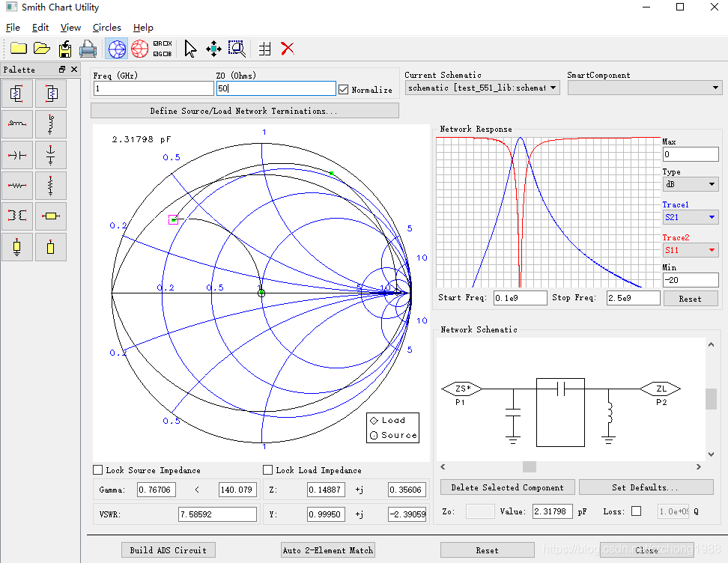Viewport: 728px width, 563px height.
Task: Click Auto 2-Element Match button
Action: [328, 550]
